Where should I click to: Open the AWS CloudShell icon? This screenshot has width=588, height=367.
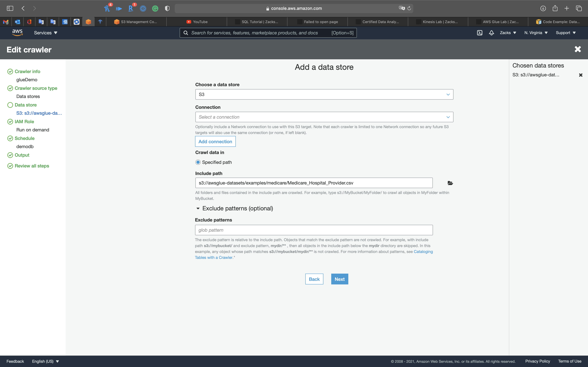(x=479, y=33)
